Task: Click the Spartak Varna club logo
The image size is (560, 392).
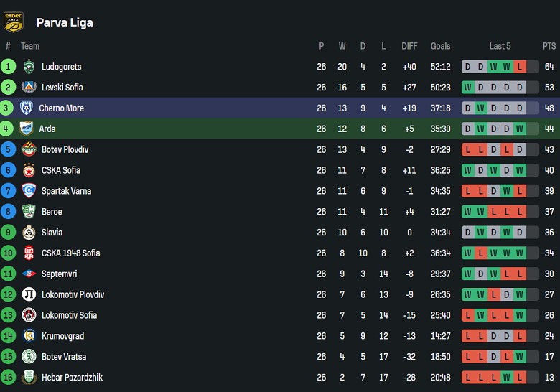Action: coord(29,191)
